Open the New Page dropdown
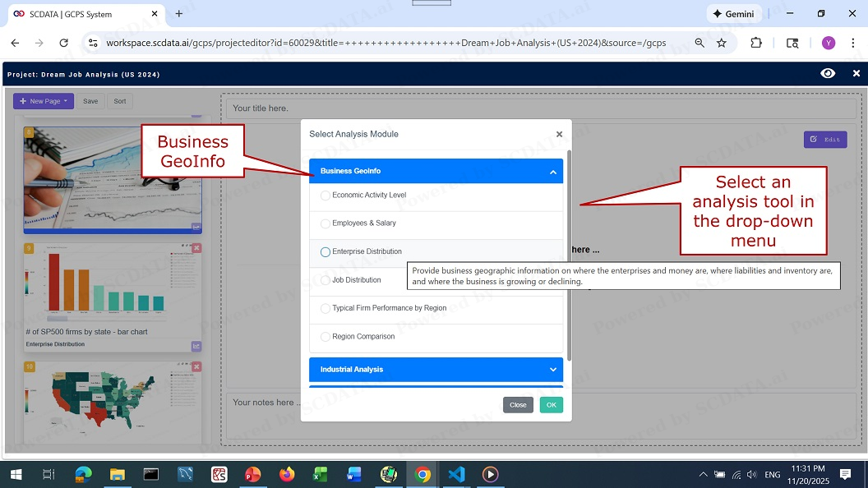The image size is (868, 488). 44,101
